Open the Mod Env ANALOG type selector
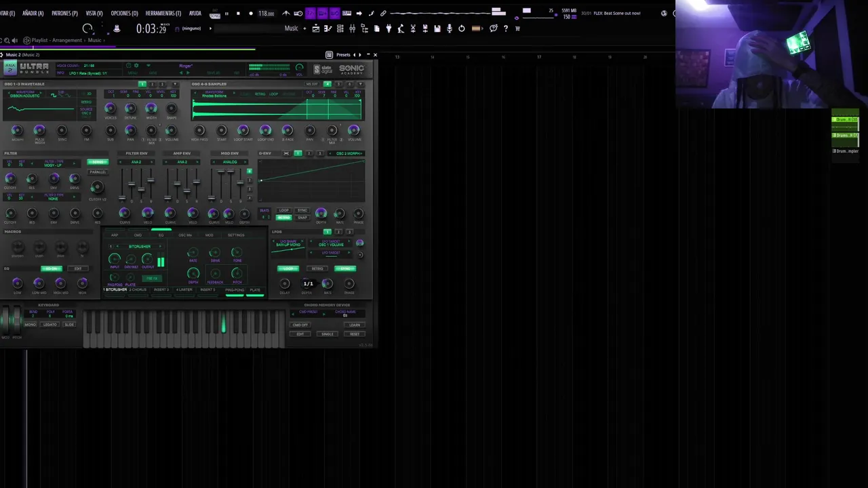This screenshot has height=488, width=868. point(229,162)
